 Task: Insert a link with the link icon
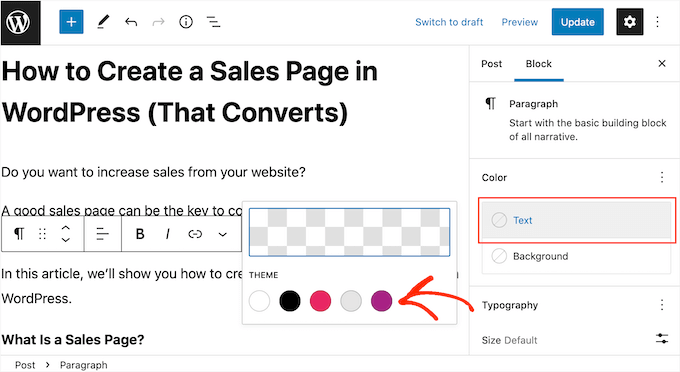[195, 234]
